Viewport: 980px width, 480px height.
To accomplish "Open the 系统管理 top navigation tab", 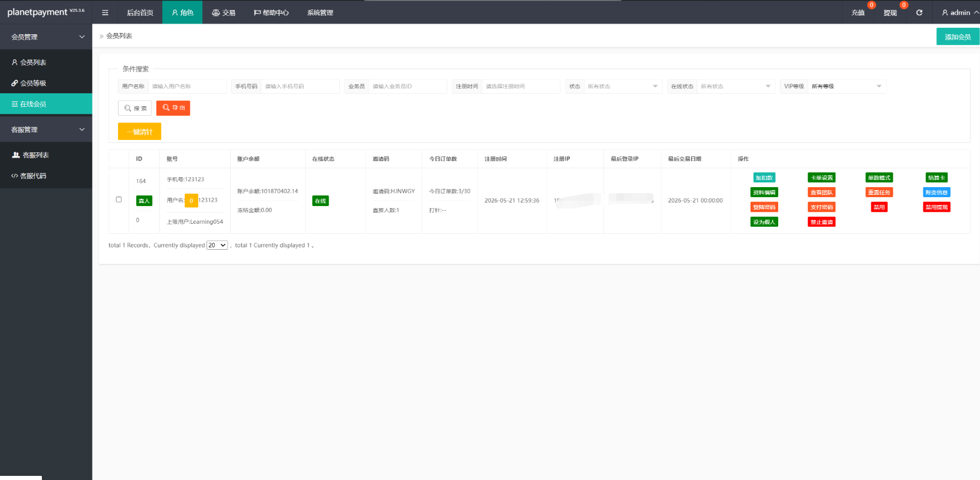I will coord(320,12).
